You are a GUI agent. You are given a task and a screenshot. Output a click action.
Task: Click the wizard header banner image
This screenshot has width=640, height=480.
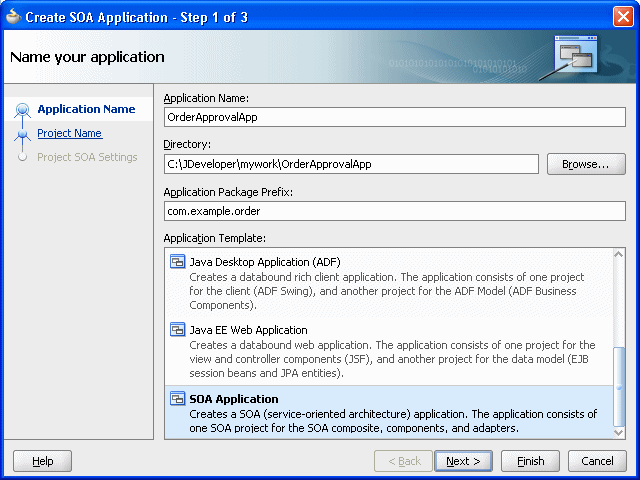coord(574,57)
